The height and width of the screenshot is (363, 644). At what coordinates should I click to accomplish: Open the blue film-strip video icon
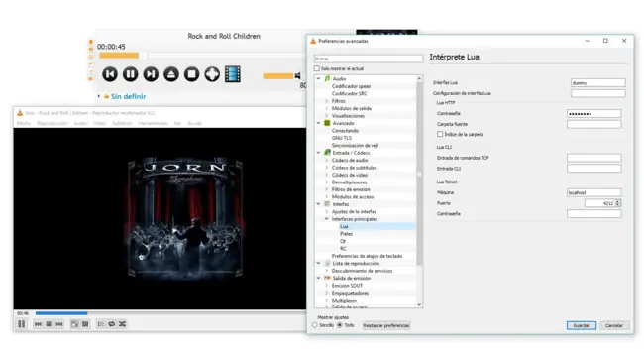pos(233,74)
